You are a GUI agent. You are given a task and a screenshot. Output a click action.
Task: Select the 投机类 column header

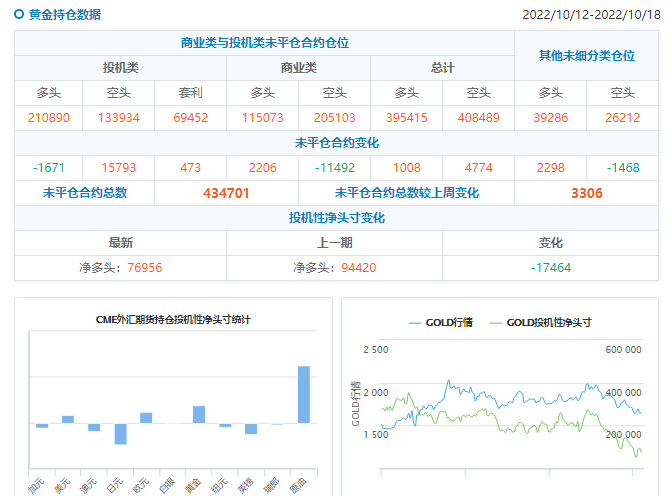(x=120, y=68)
